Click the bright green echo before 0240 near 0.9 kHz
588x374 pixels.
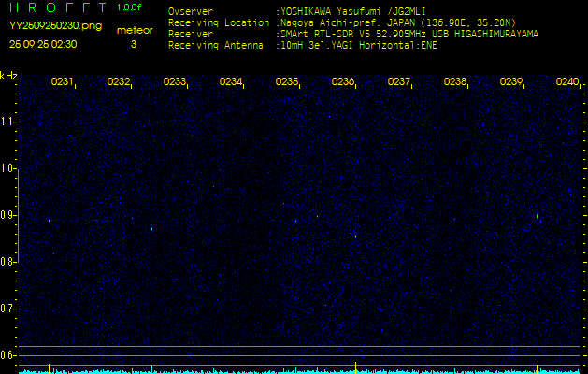(x=537, y=216)
